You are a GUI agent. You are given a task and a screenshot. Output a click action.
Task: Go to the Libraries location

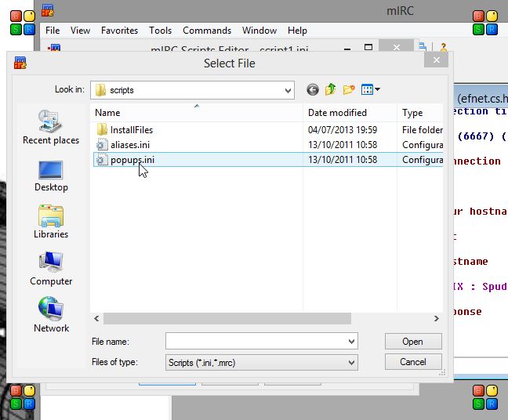tap(51, 222)
